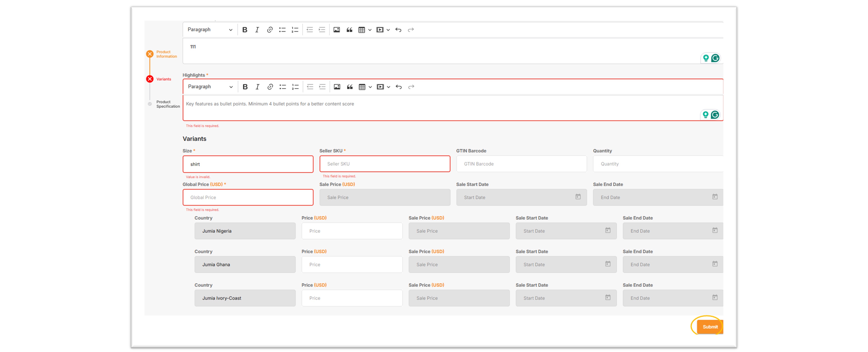
Task: Open the calendar icon for global Sale Start Date
Action: click(x=577, y=197)
